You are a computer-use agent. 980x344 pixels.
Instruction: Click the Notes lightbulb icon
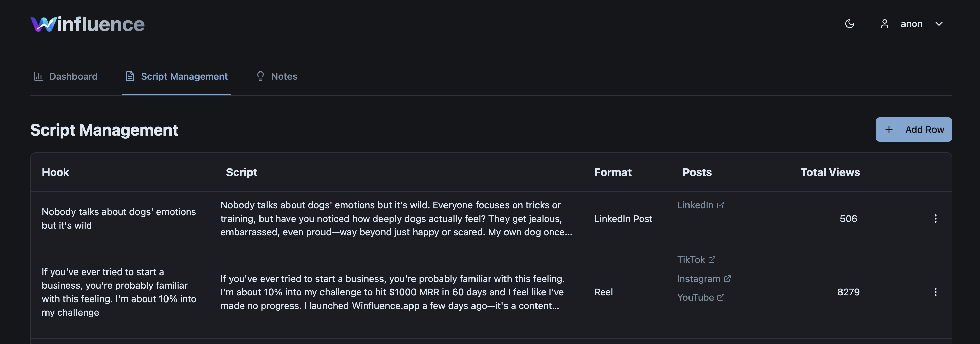click(260, 76)
